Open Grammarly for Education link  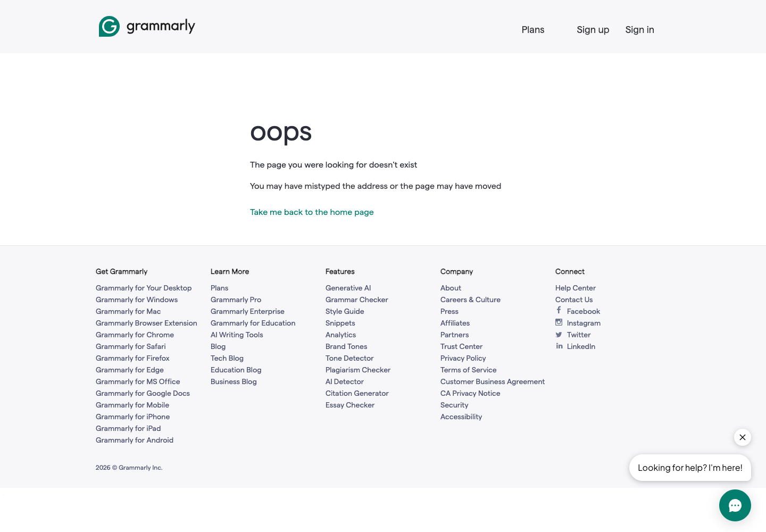point(253,323)
